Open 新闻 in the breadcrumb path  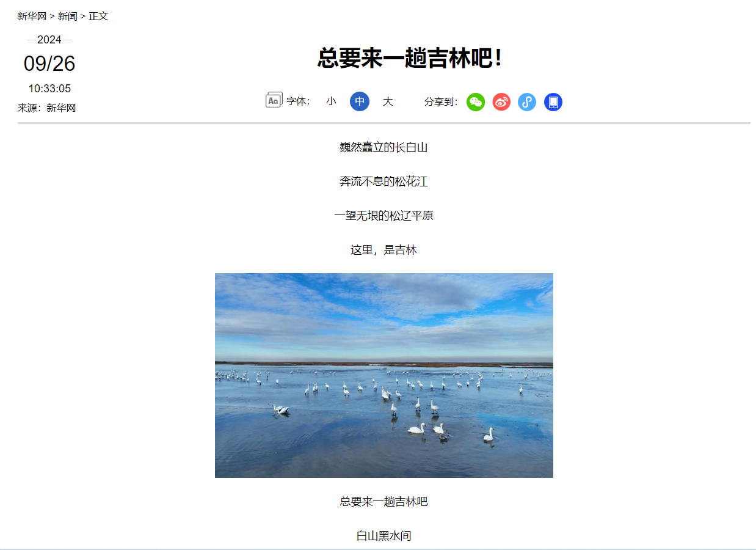[67, 16]
